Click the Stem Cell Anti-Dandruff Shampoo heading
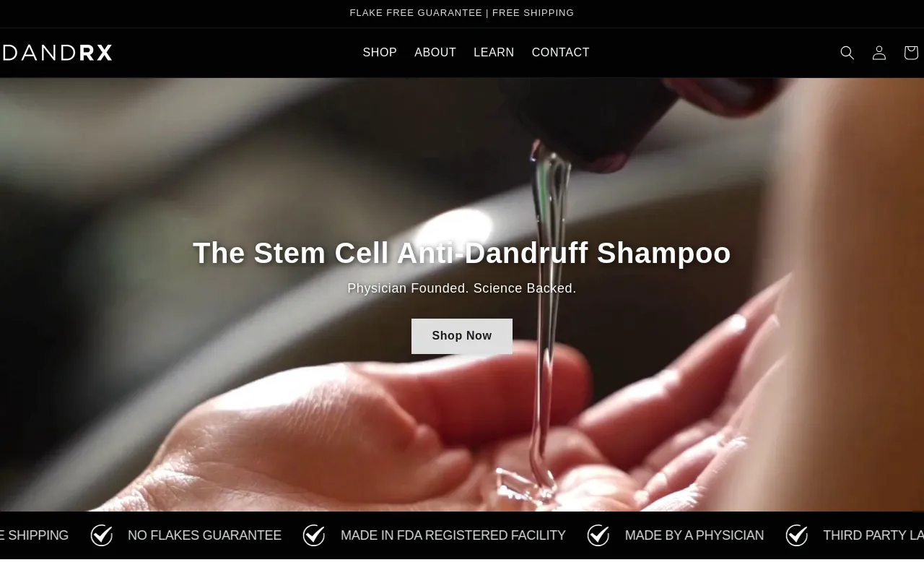The image size is (924, 578). [462, 253]
